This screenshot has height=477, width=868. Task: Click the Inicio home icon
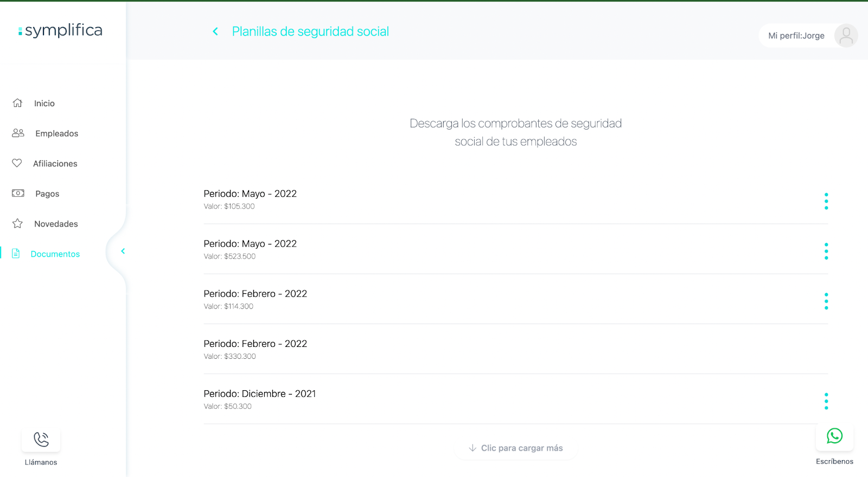[x=18, y=103]
